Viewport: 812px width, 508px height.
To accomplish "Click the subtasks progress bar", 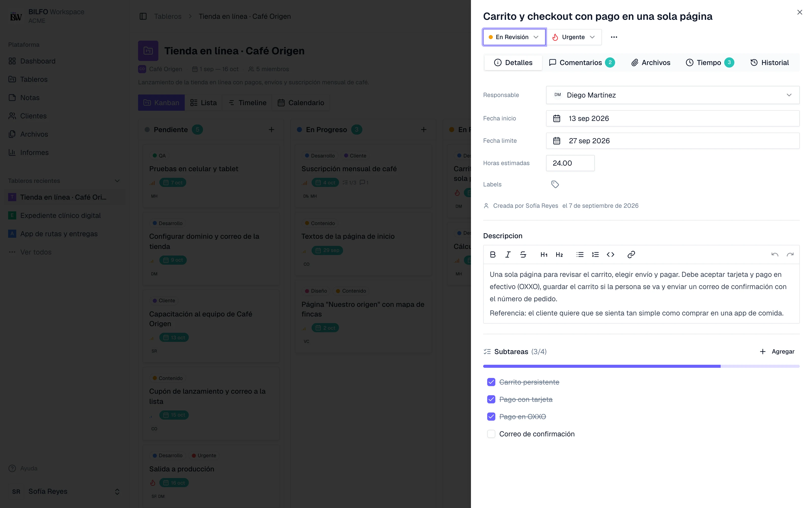I will (641, 366).
